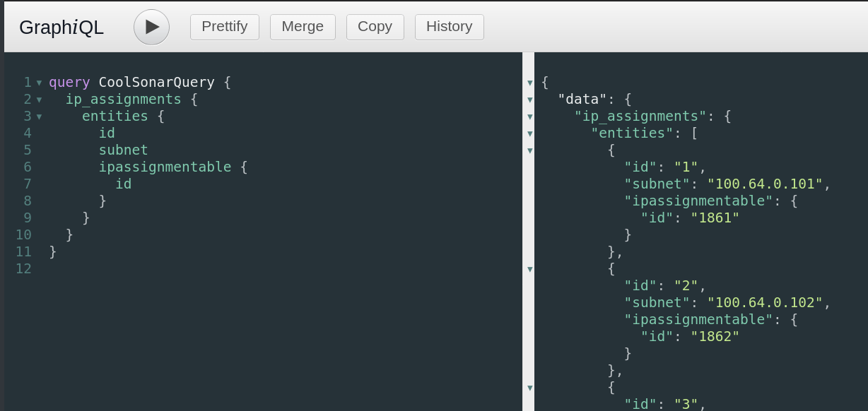Run the CoolSonarQuery with the execute button
Viewport: 868px width, 411px height.
[x=151, y=26]
